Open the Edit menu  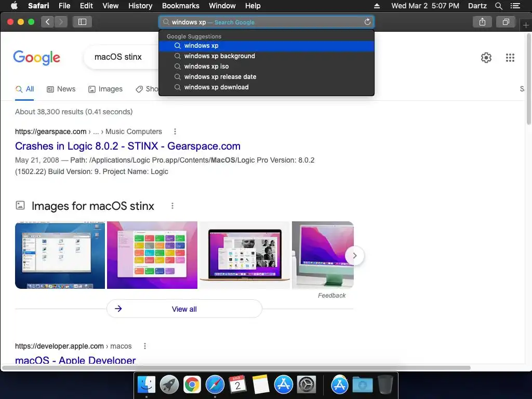pyautogui.click(x=86, y=6)
